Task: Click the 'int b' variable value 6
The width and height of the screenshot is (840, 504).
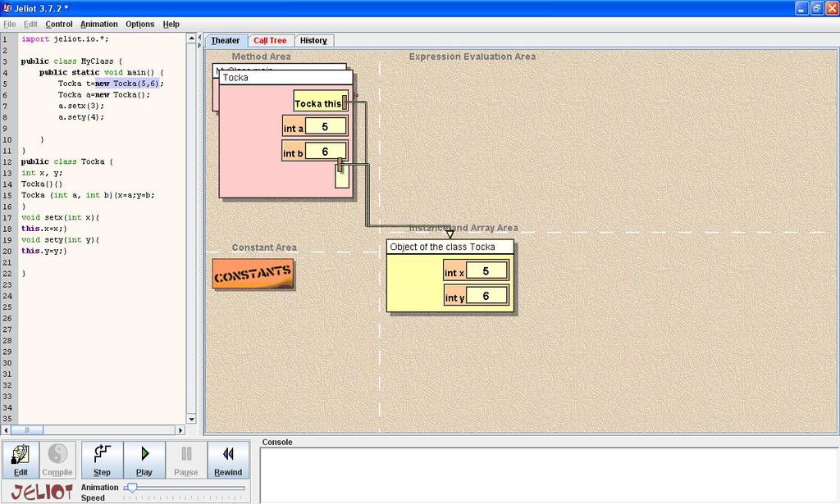Action: point(325,152)
